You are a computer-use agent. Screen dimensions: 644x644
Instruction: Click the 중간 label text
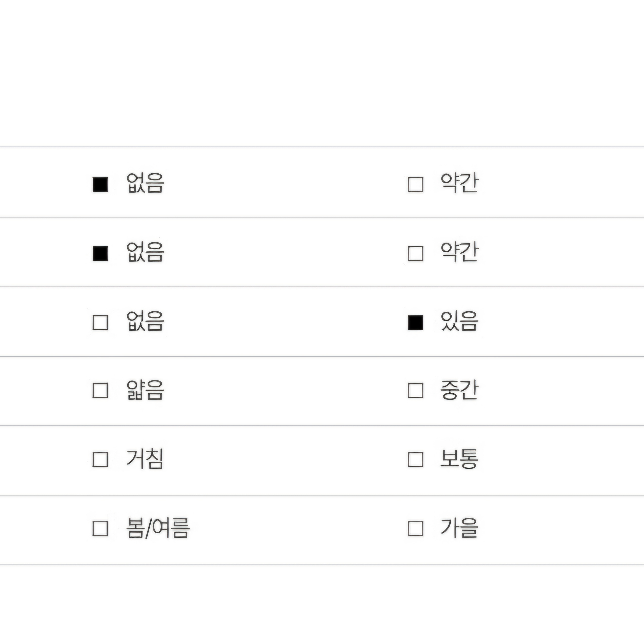459,390
